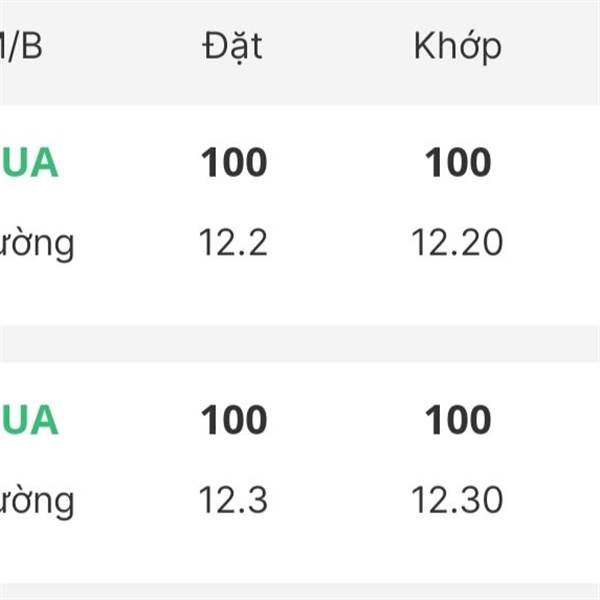
Task: Click the placed quantity 100 in the first order
Action: pos(234,163)
